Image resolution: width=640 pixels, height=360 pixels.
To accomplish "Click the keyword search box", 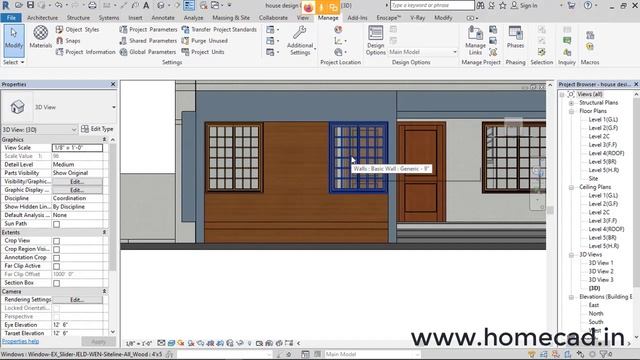I will click(432, 5).
